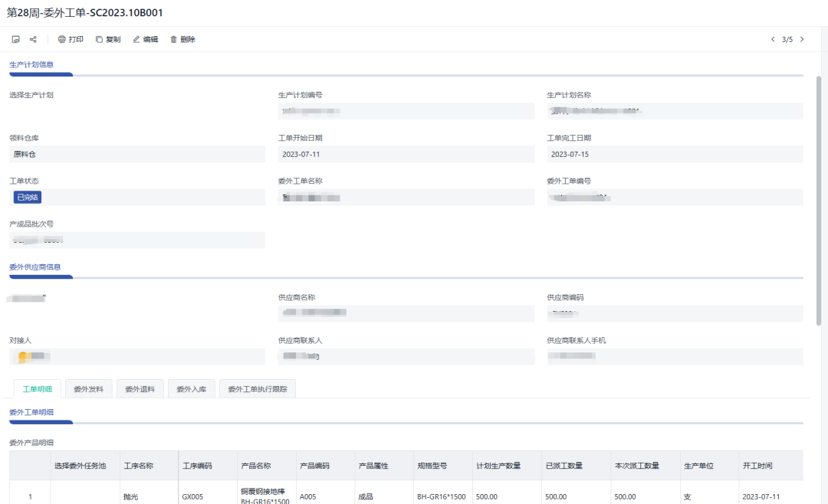
Task: Click the 领料仓库 field showing 原料仓
Action: tap(136, 154)
